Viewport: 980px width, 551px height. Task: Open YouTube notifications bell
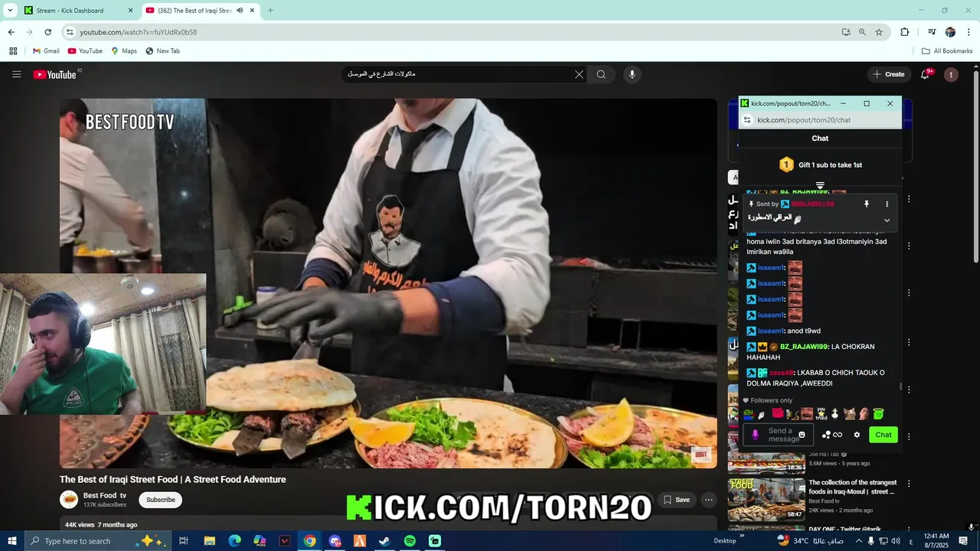926,74
